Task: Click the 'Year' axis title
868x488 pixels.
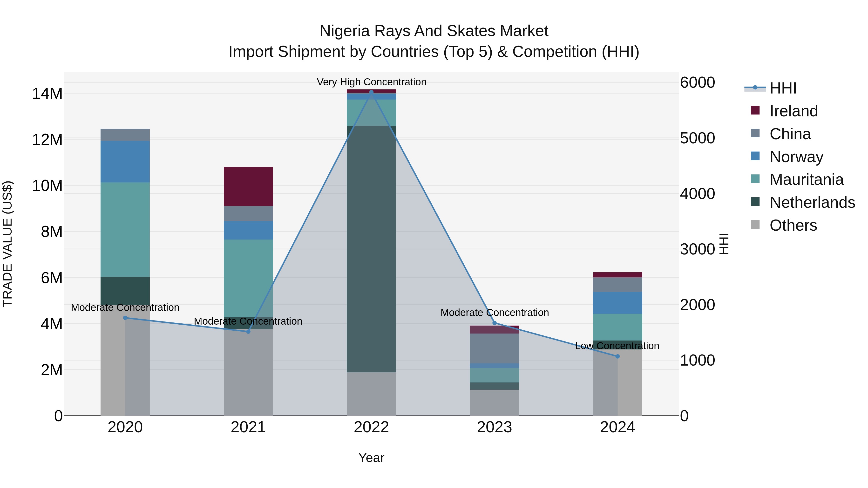Action: tap(371, 458)
